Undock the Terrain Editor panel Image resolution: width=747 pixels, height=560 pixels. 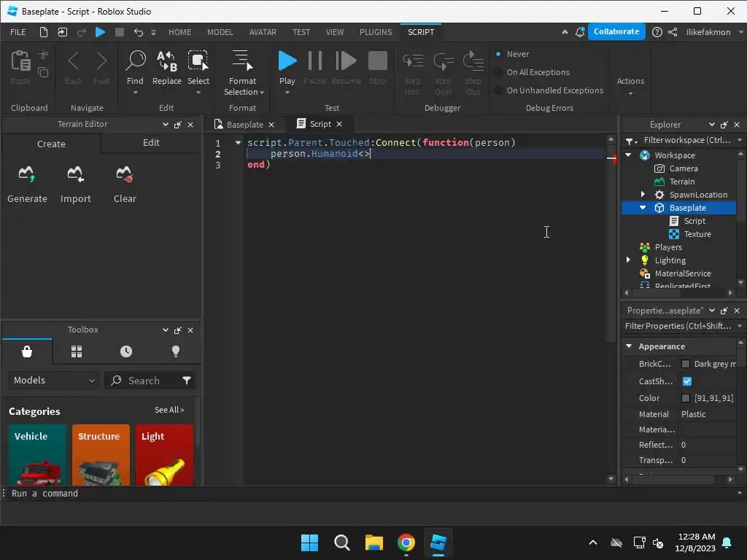(178, 124)
